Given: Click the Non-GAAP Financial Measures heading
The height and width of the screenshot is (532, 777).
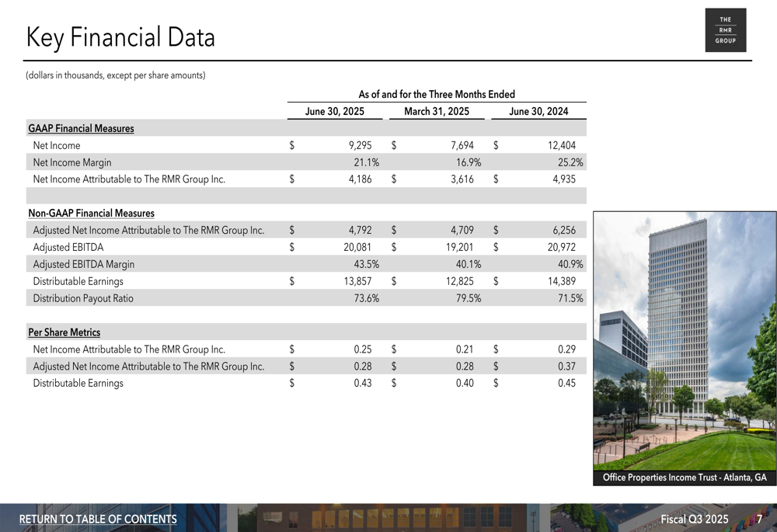Looking at the screenshot, I should tap(91, 213).
